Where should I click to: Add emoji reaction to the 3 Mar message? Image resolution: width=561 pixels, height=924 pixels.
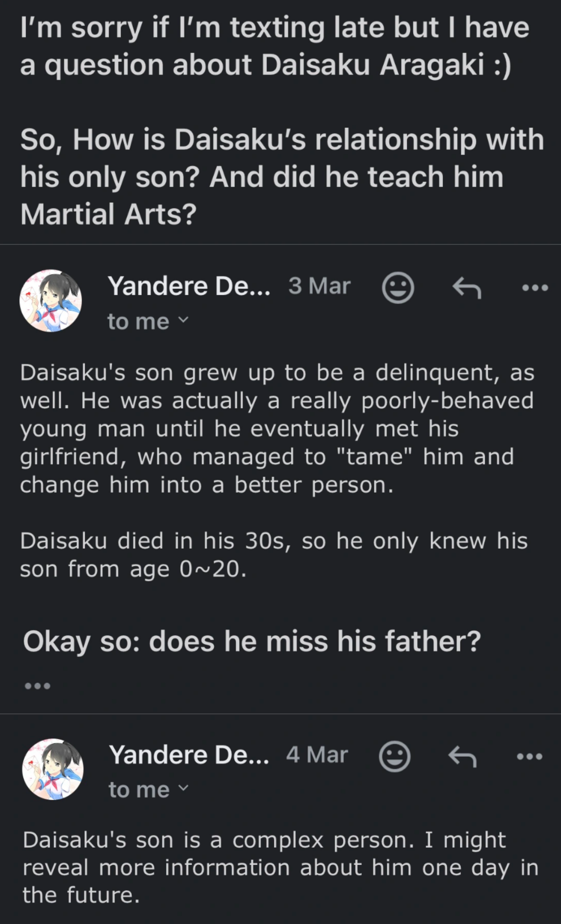tap(397, 288)
